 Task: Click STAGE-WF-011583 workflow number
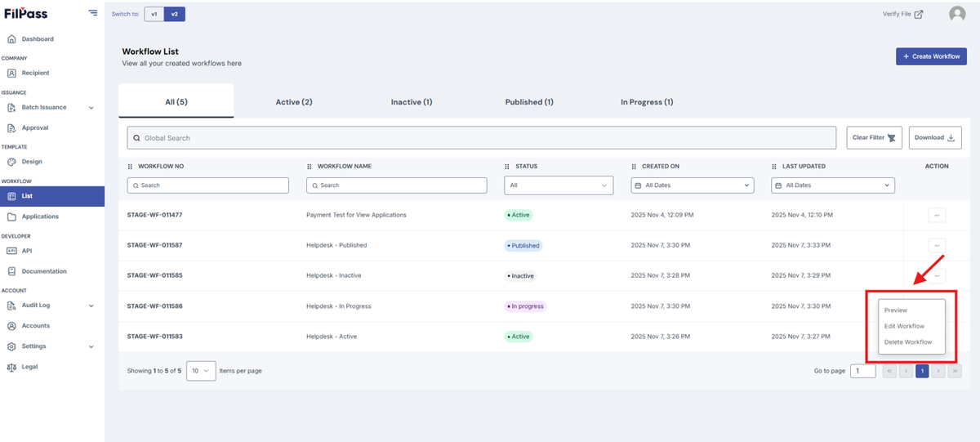pyautogui.click(x=154, y=337)
